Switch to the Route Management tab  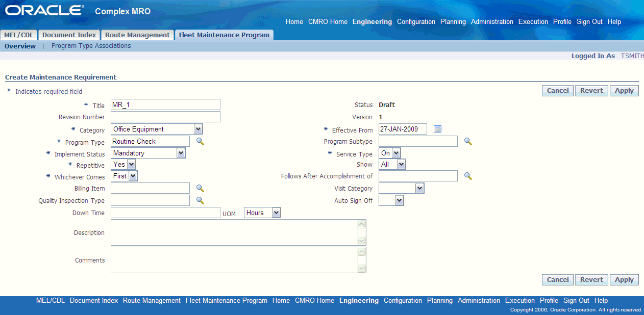tap(137, 35)
